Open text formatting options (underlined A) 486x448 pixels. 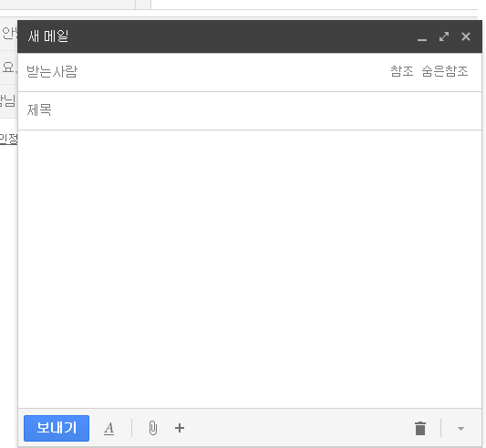pos(109,429)
